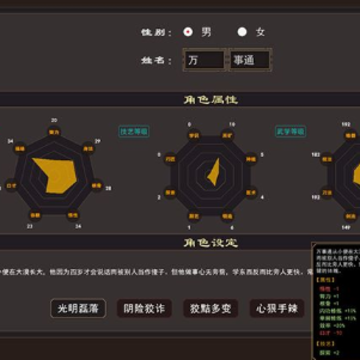360x360 pixels.
Task: Choose the 心狠手辣 personality button
Action: pos(277,308)
